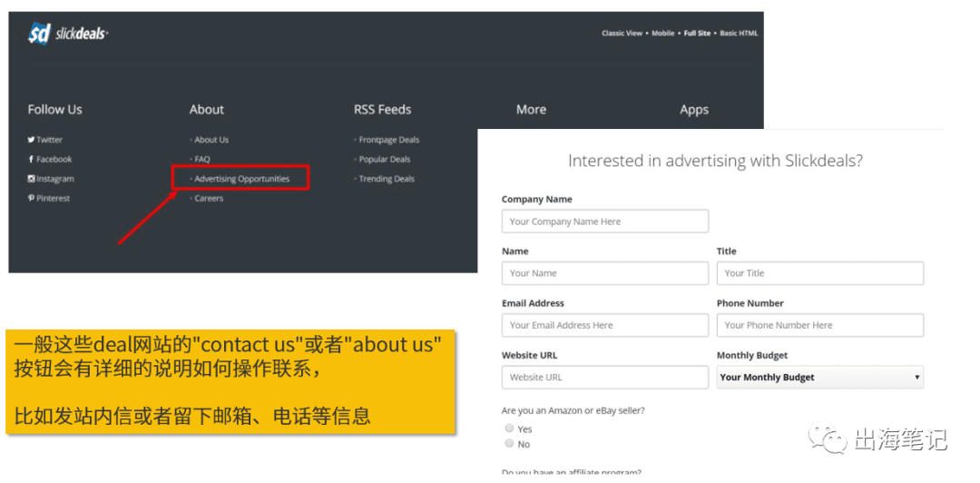Image resolution: width=980 pixels, height=483 pixels.
Task: Open Frontpage Deals RSS feed
Action: [x=388, y=140]
